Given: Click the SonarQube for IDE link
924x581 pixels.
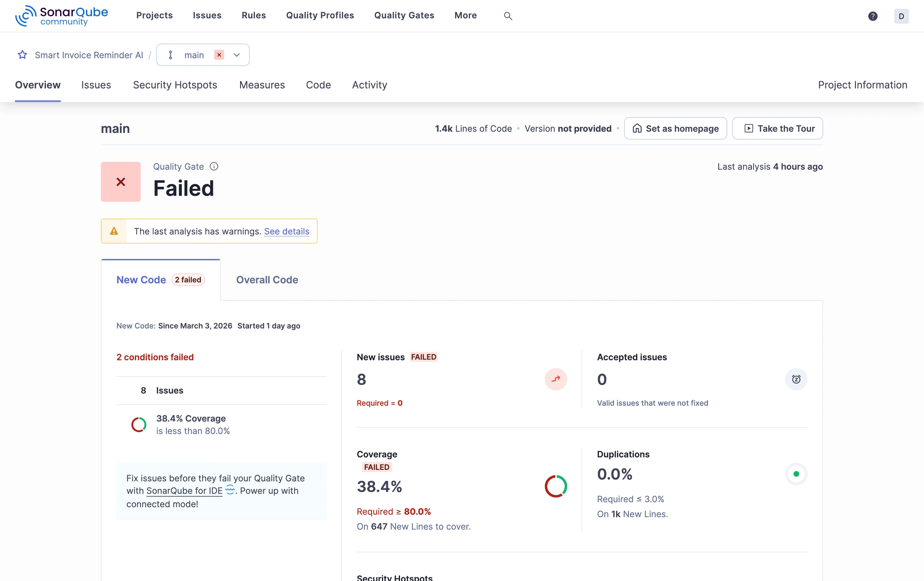Looking at the screenshot, I should pyautogui.click(x=185, y=491).
